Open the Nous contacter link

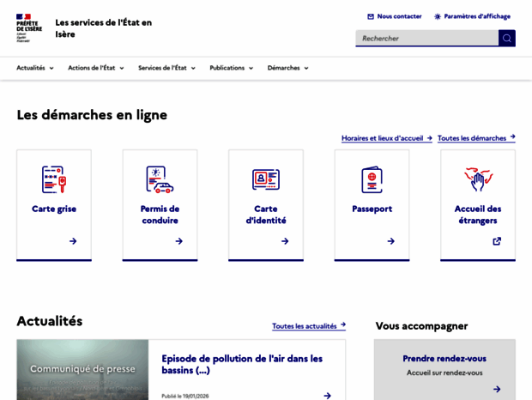[395, 16]
